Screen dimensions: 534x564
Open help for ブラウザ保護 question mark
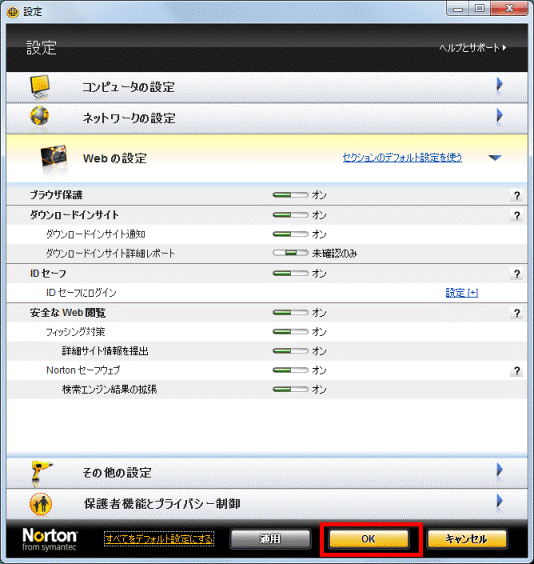517,195
